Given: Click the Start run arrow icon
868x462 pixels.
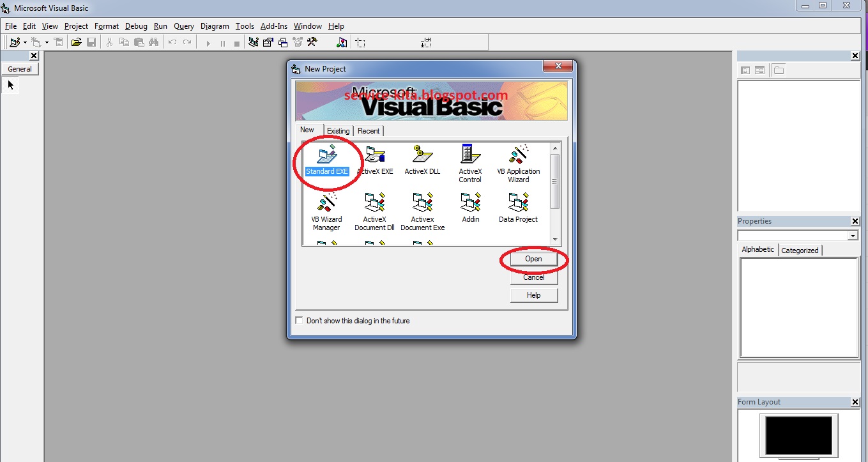Looking at the screenshot, I should (208, 43).
